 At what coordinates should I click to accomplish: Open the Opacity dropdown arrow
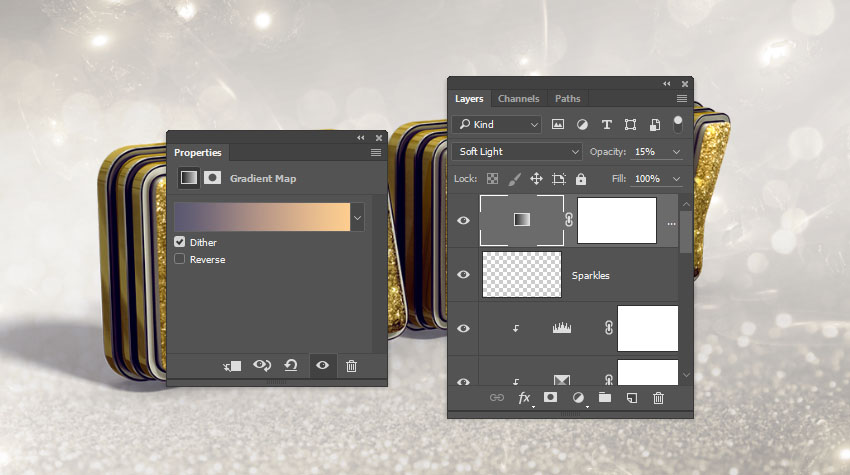[677, 152]
